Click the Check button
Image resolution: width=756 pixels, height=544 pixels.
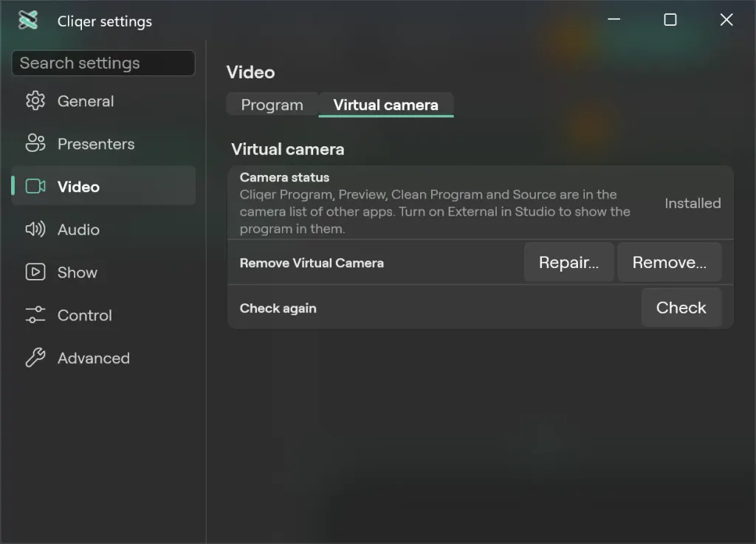(681, 307)
